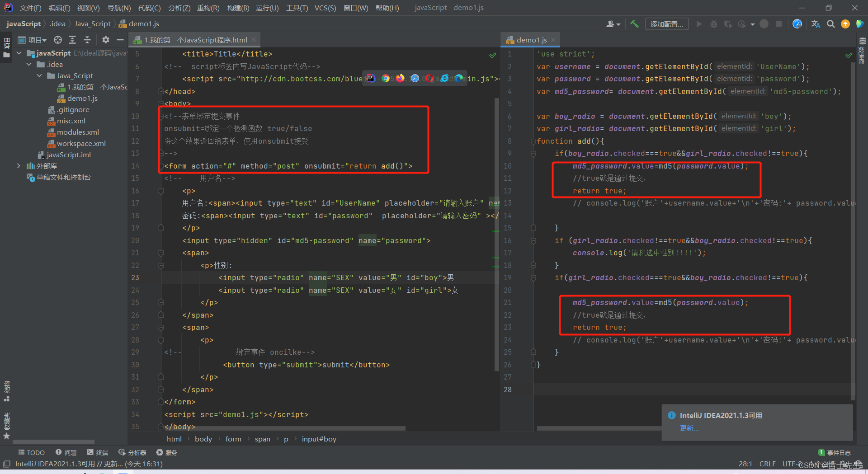Click the greyed-out Run play icon
Screen dimensions: 868x474
(699, 24)
